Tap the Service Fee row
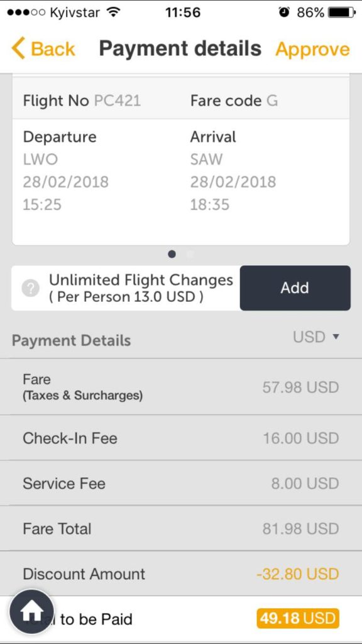 181,483
